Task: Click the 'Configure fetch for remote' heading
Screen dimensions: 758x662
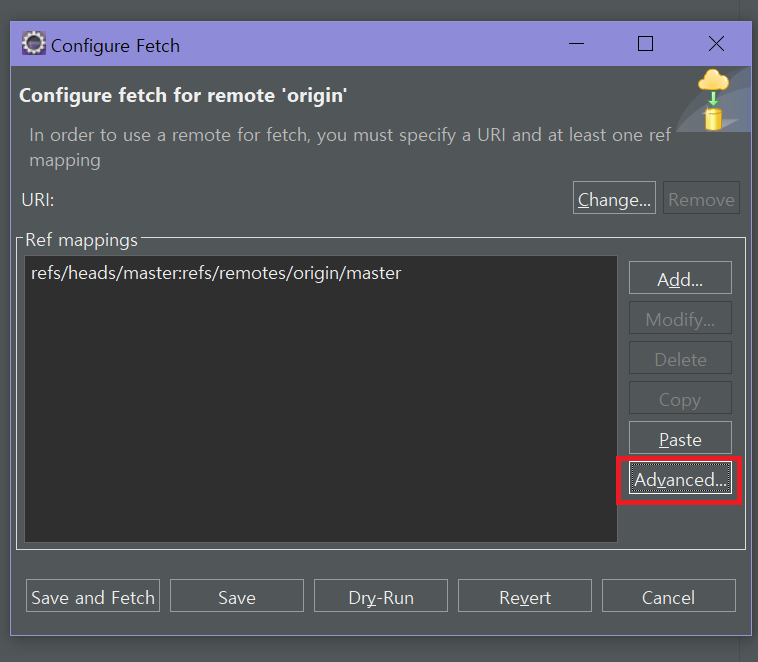Action: 183,95
